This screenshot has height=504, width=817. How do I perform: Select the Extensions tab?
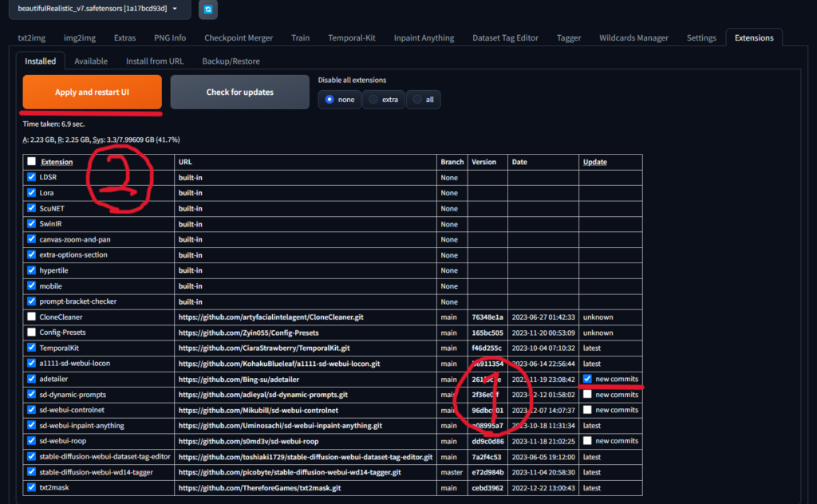[x=754, y=37]
